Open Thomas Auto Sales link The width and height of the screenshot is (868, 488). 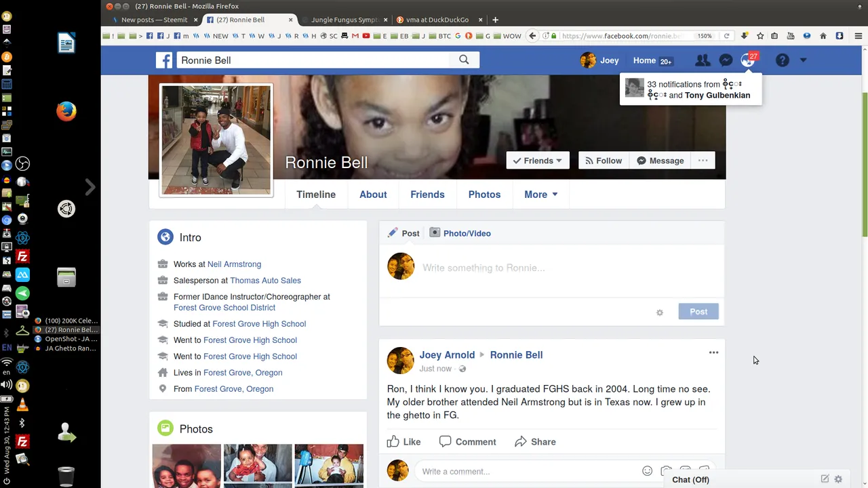coord(265,281)
